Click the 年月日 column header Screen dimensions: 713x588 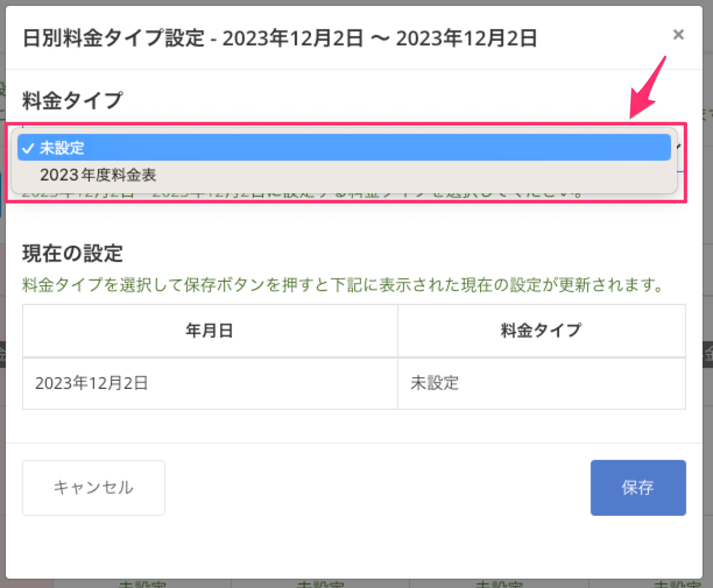pyautogui.click(x=210, y=331)
